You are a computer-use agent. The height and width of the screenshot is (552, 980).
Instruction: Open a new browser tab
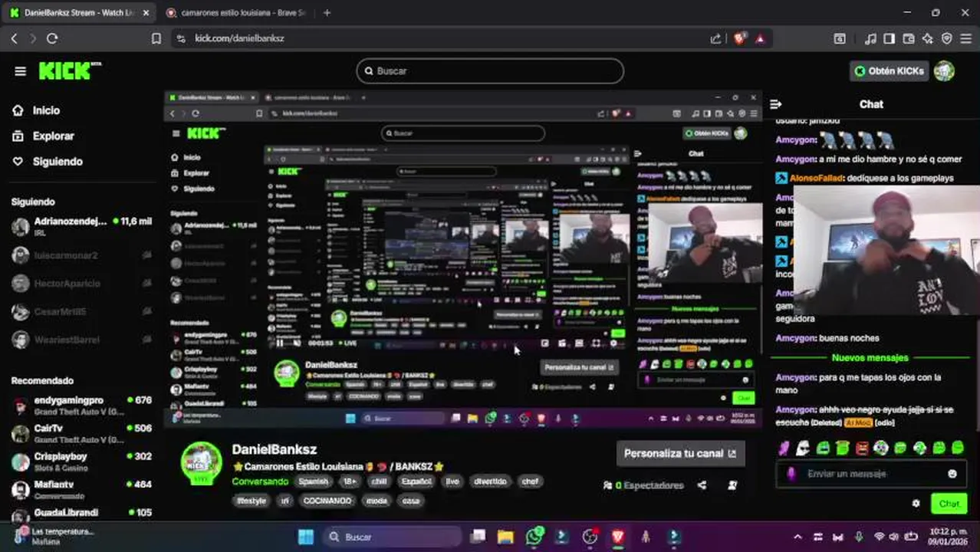pos(327,13)
